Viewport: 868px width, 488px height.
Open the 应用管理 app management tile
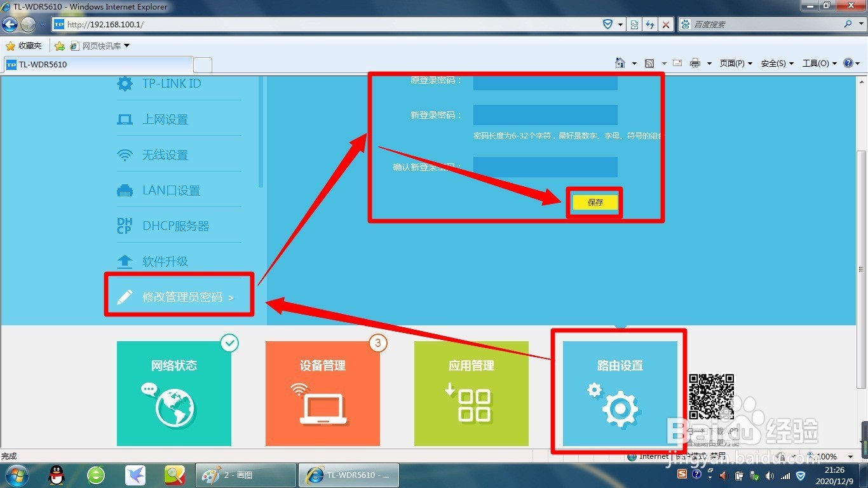(471, 393)
